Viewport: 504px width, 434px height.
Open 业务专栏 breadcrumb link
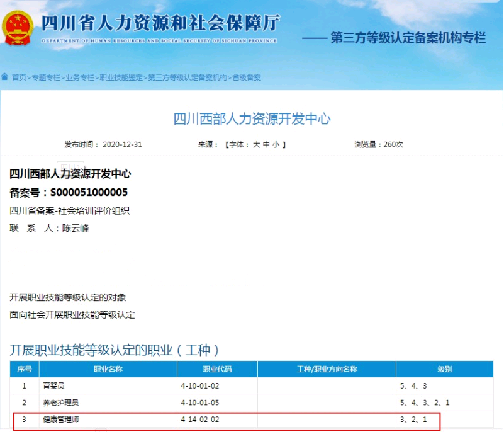(x=80, y=77)
